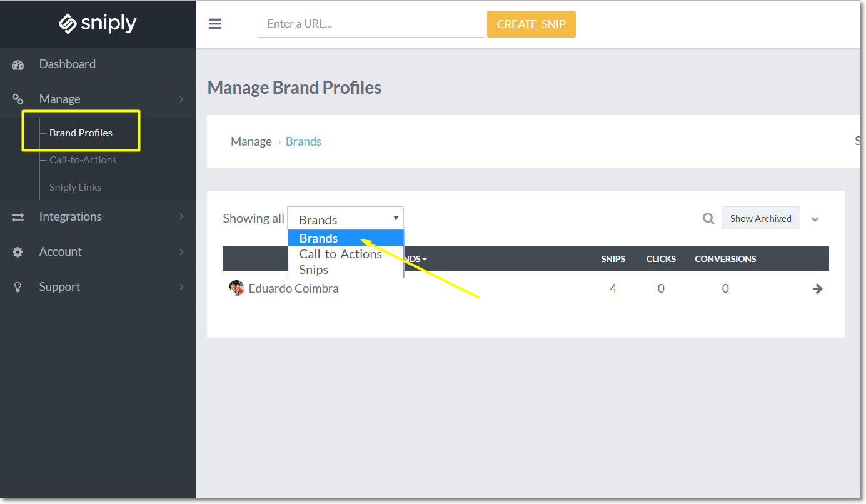
Task: Expand the Manage chevron
Action: (x=181, y=99)
